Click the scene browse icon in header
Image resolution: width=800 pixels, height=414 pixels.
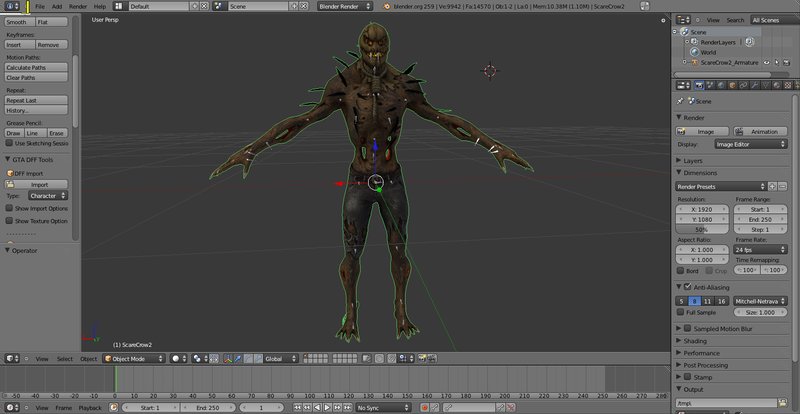pyautogui.click(x=219, y=6)
